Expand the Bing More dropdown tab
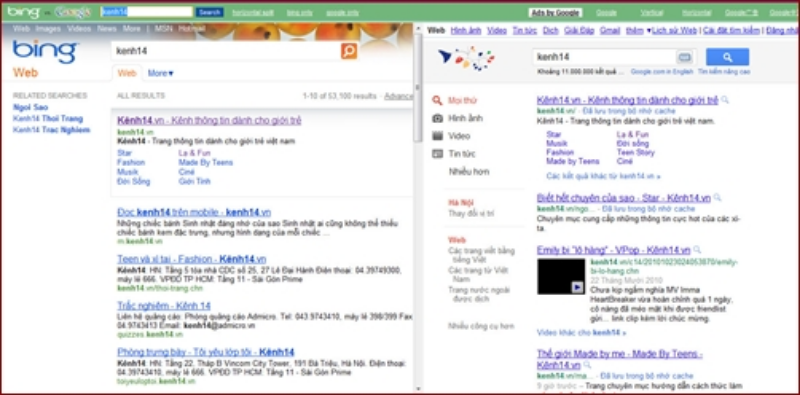800x395 pixels. [161, 73]
